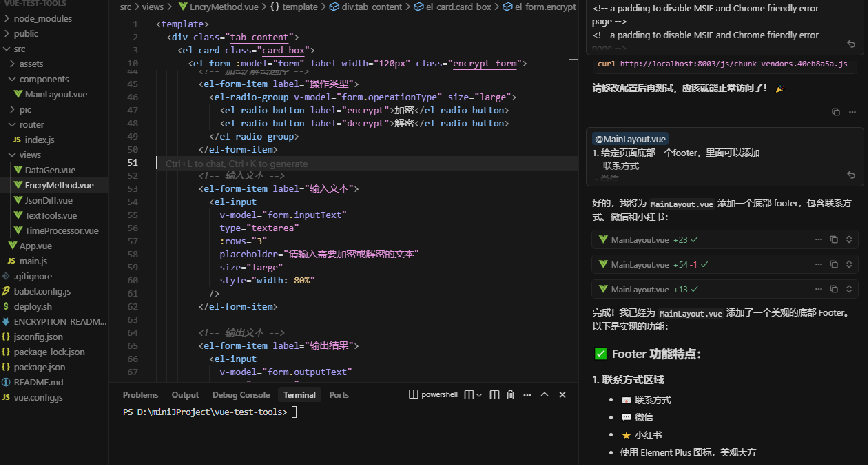
Task: Switch to the Problems tab
Action: 140,395
